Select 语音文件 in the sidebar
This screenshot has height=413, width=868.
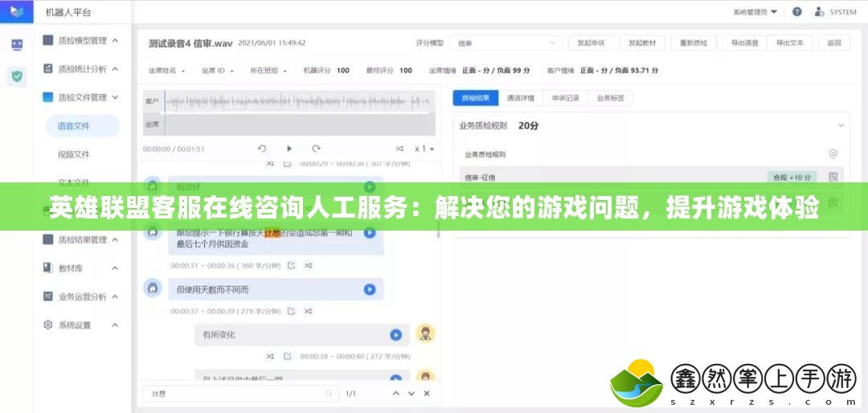click(x=82, y=125)
